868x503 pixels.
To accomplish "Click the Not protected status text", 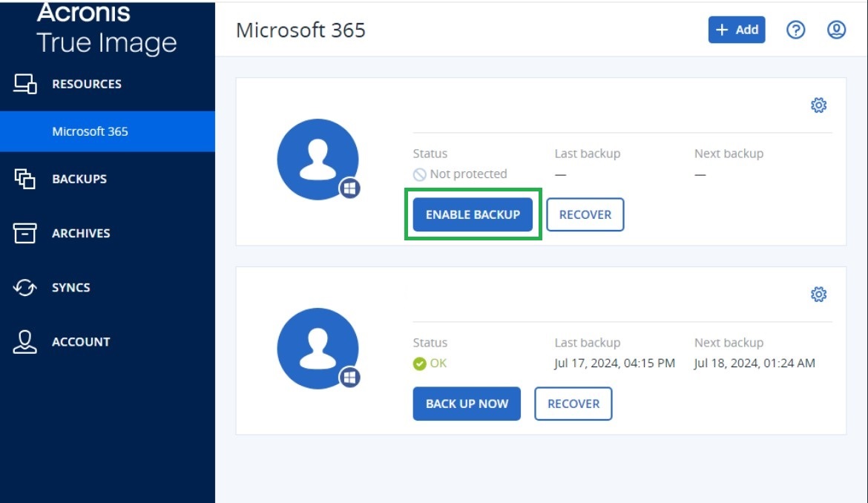I will click(469, 174).
